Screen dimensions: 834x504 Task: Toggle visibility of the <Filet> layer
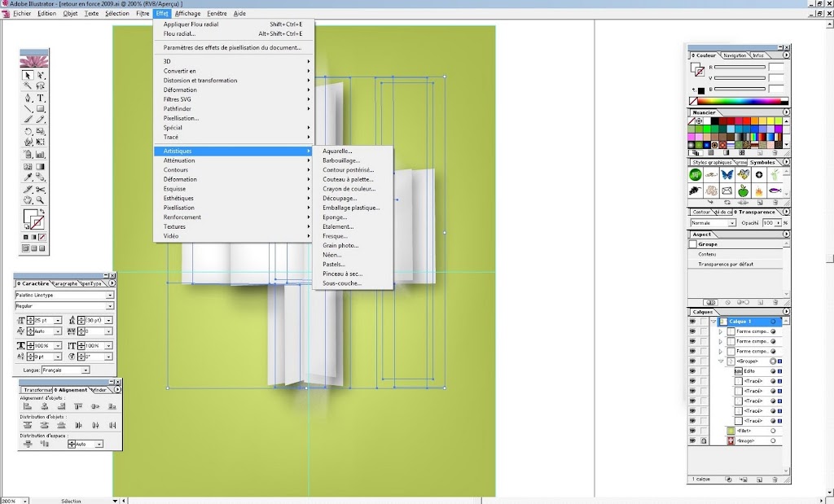point(692,432)
